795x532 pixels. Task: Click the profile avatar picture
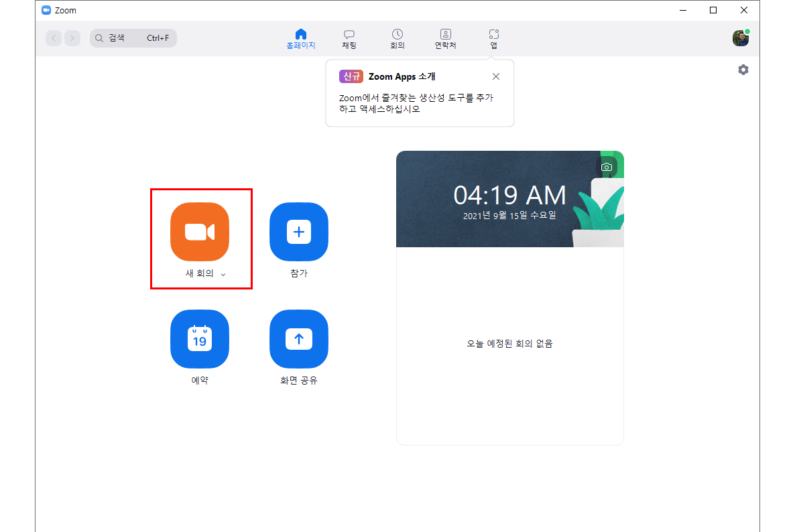pos(741,38)
